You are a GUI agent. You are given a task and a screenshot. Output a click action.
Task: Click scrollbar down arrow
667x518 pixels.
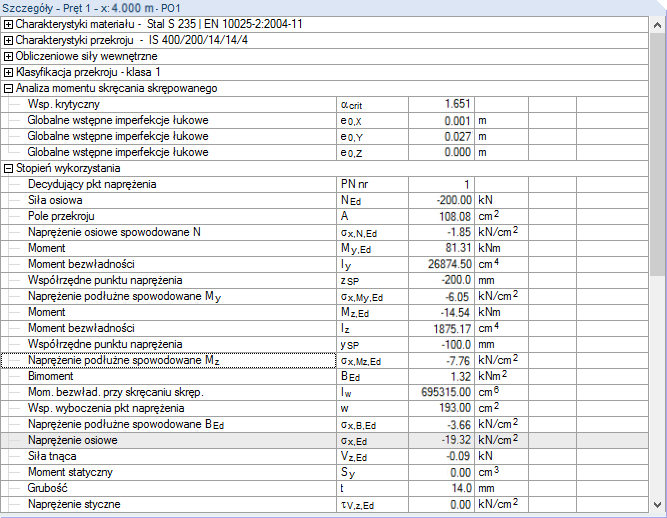click(658, 505)
